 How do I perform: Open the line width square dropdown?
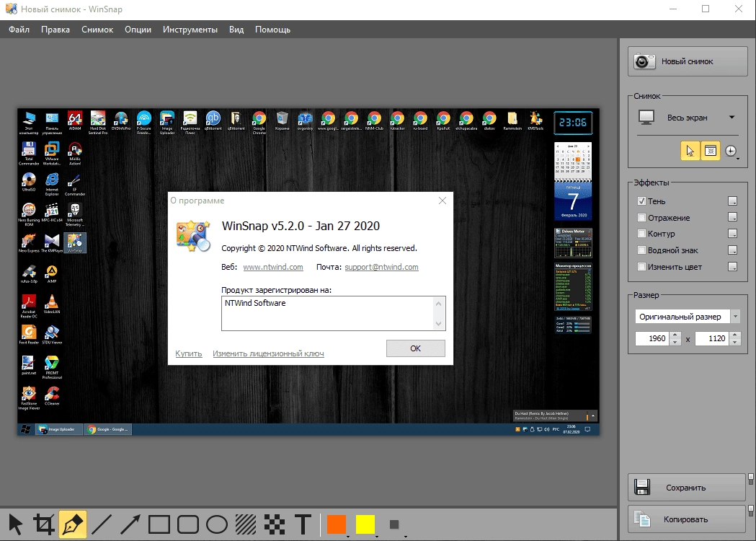coord(396,524)
